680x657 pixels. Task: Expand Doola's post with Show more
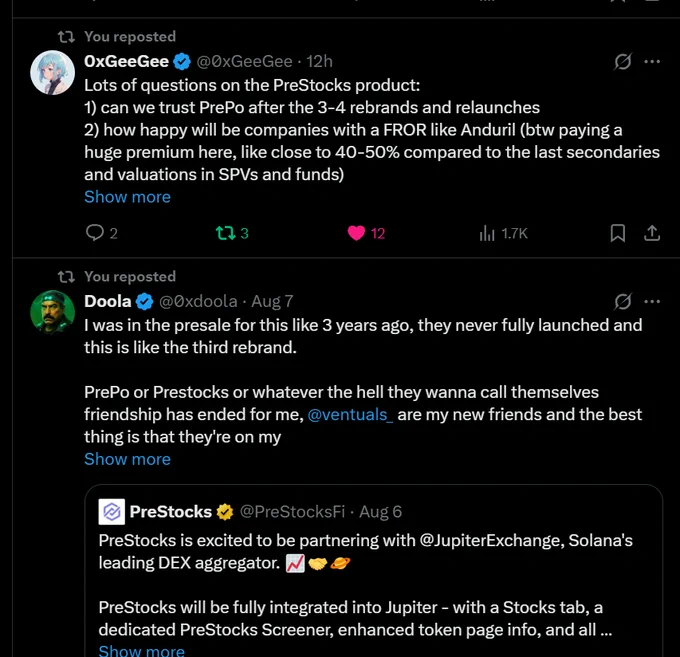click(x=127, y=459)
